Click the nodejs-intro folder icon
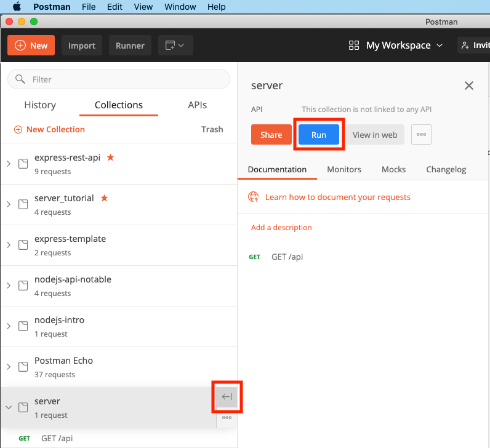Viewport: 490px width, 448px height. (x=23, y=326)
